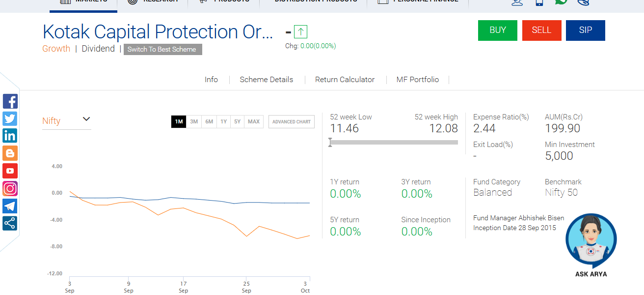Open the Advanced Chart view
Image resolution: width=644 pixels, height=295 pixels.
[291, 121]
